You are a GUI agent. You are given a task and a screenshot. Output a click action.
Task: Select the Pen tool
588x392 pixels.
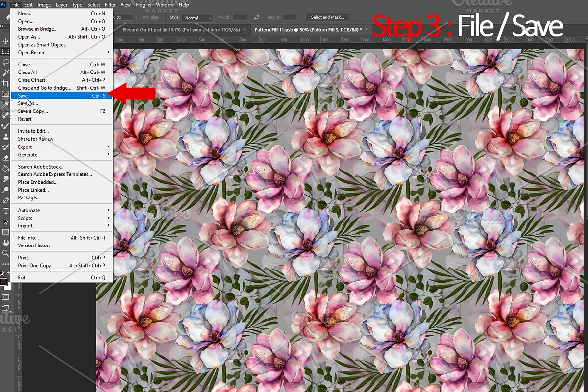[x=6, y=200]
